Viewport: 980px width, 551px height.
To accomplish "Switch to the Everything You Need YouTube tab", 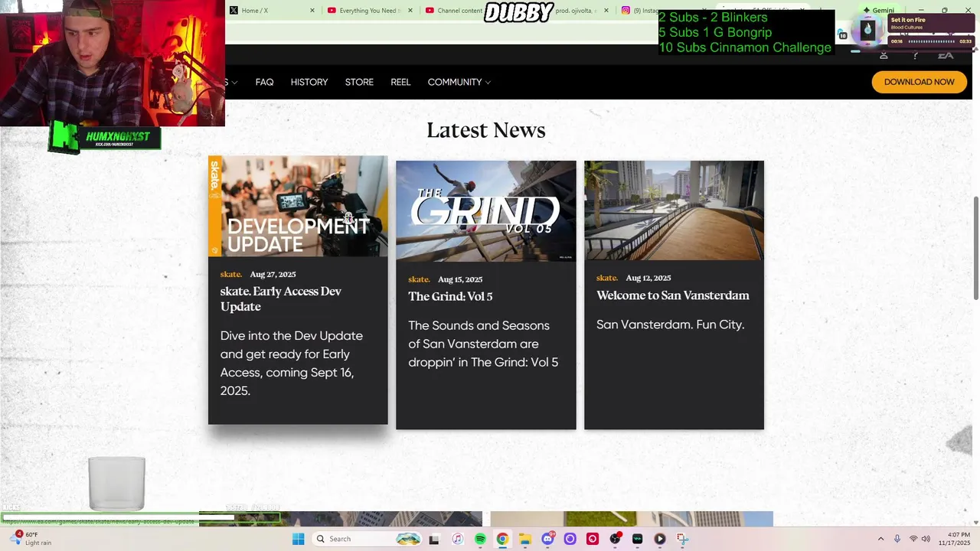I will point(369,11).
